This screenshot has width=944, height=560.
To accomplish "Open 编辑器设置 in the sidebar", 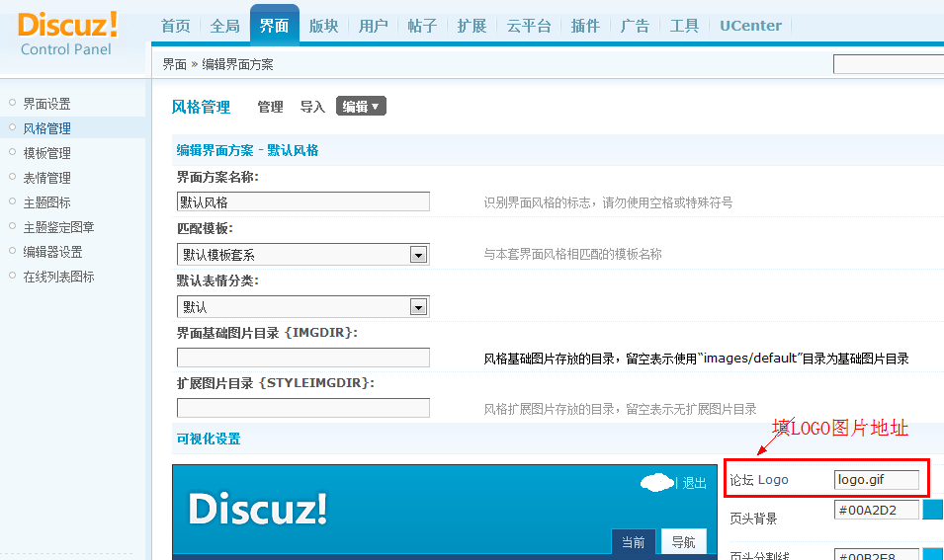I will tap(53, 252).
